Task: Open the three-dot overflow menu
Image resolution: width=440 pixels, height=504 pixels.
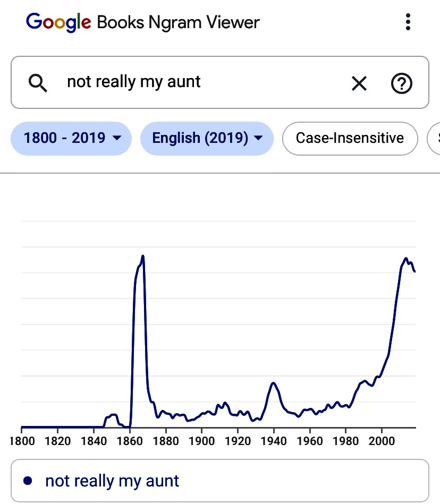Action: click(408, 22)
